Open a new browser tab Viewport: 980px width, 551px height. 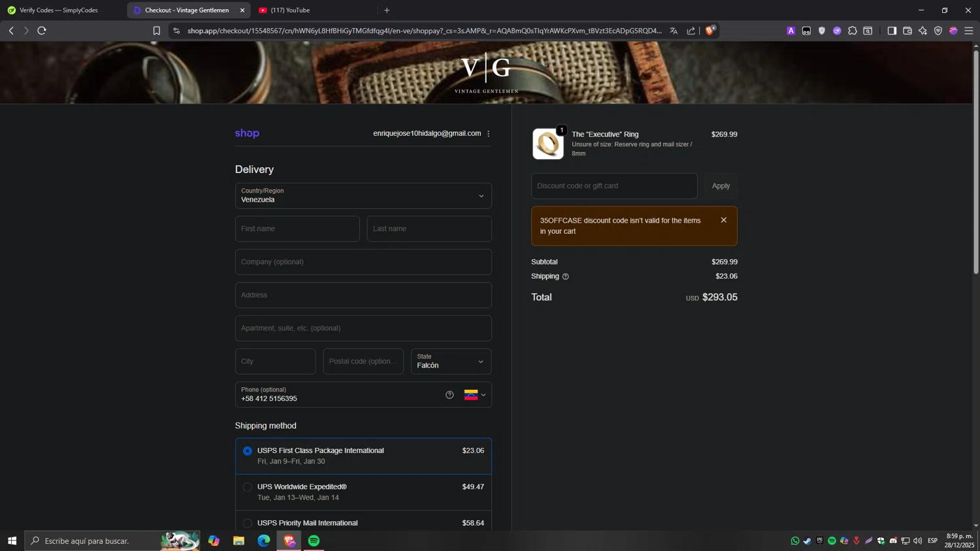(387, 10)
